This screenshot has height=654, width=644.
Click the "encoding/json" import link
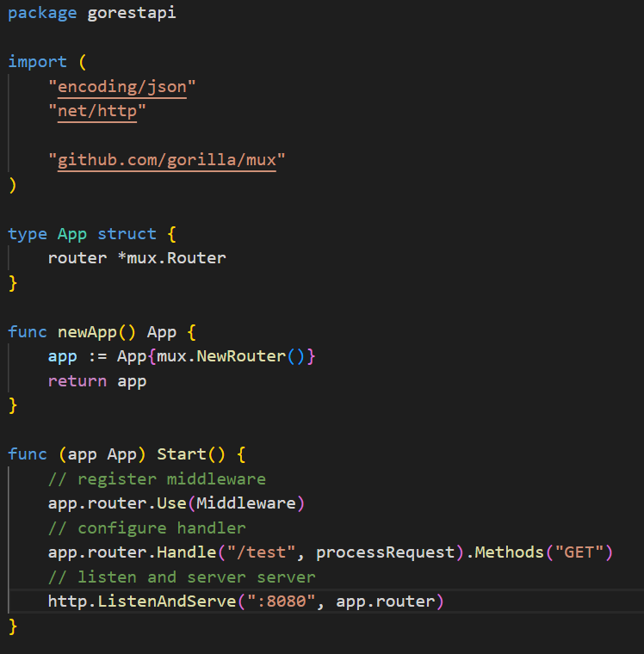[x=122, y=87]
